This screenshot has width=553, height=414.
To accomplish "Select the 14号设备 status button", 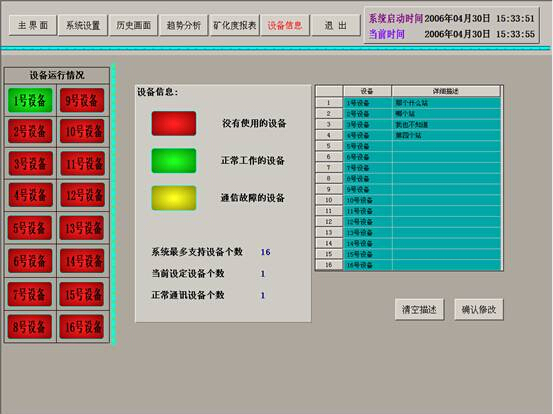I will pyautogui.click(x=82, y=261).
